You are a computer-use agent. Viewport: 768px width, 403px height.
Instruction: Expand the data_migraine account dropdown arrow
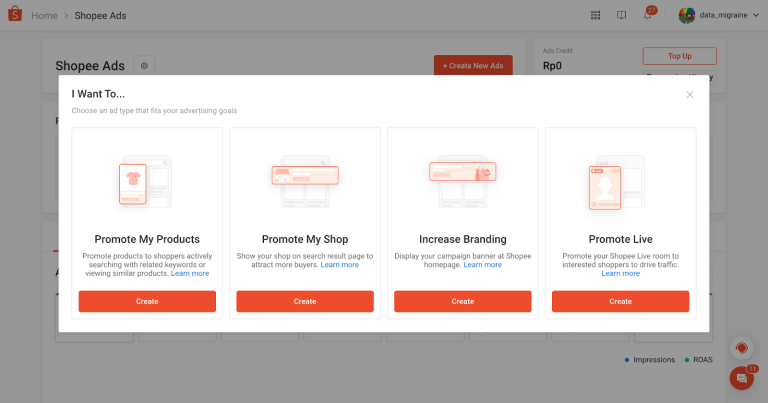758,16
